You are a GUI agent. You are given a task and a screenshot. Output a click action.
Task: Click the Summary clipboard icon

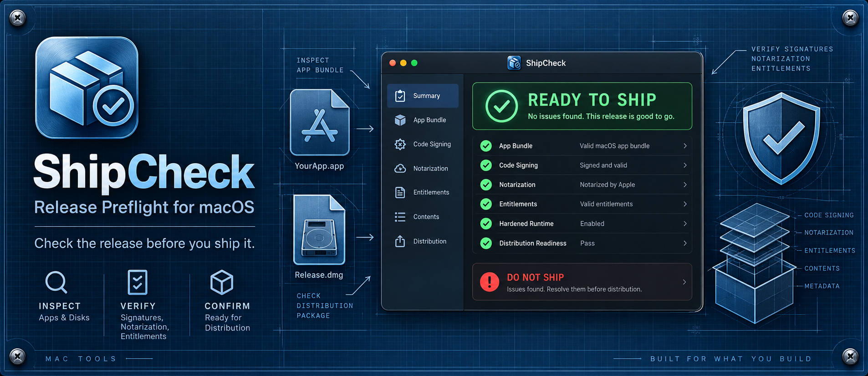click(400, 96)
